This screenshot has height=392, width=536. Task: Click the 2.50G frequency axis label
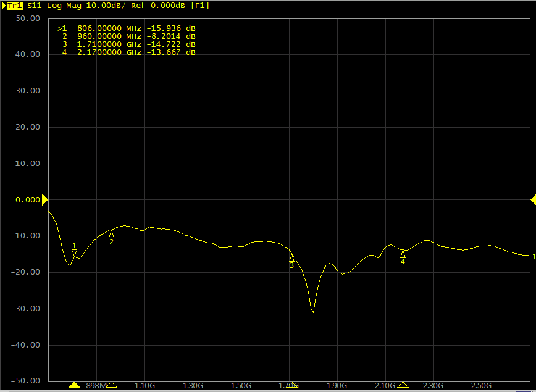point(482,386)
